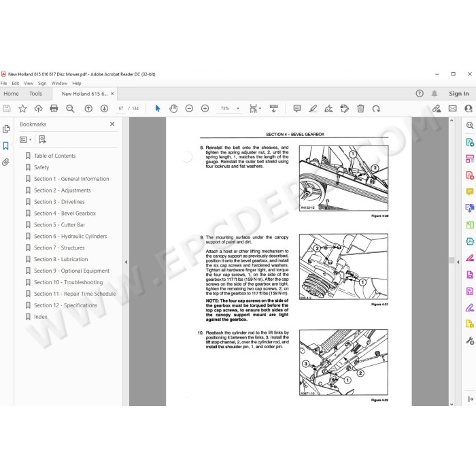Switch to the Tools tab
This screenshot has width=476, height=476.
coord(36,94)
